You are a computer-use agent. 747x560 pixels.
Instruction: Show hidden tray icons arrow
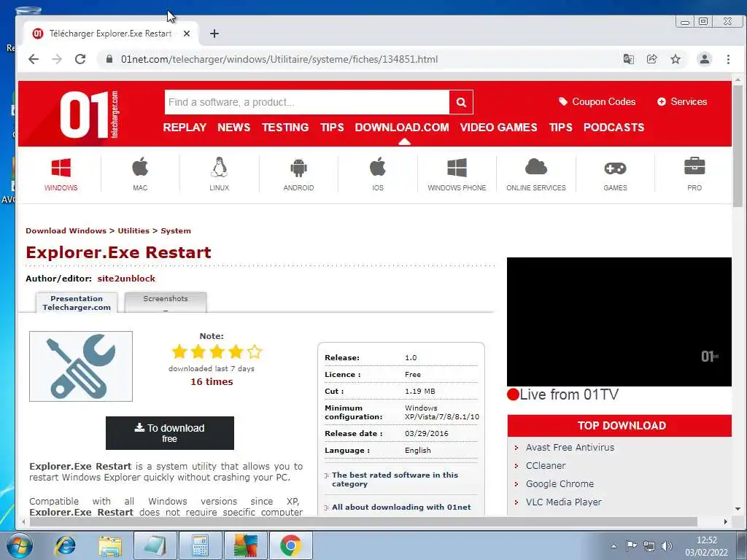pyautogui.click(x=614, y=546)
